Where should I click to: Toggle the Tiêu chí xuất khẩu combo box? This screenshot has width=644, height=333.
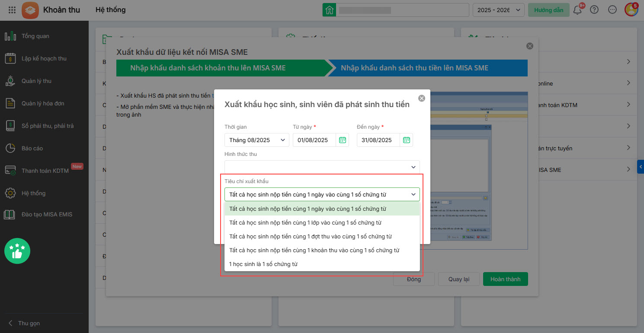pyautogui.click(x=322, y=194)
